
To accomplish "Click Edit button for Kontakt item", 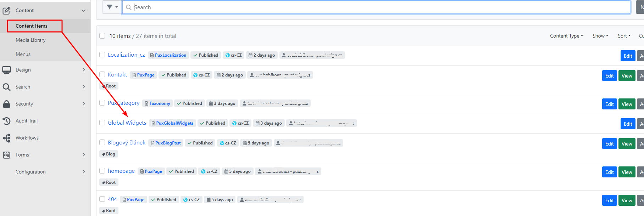I will point(609,76).
